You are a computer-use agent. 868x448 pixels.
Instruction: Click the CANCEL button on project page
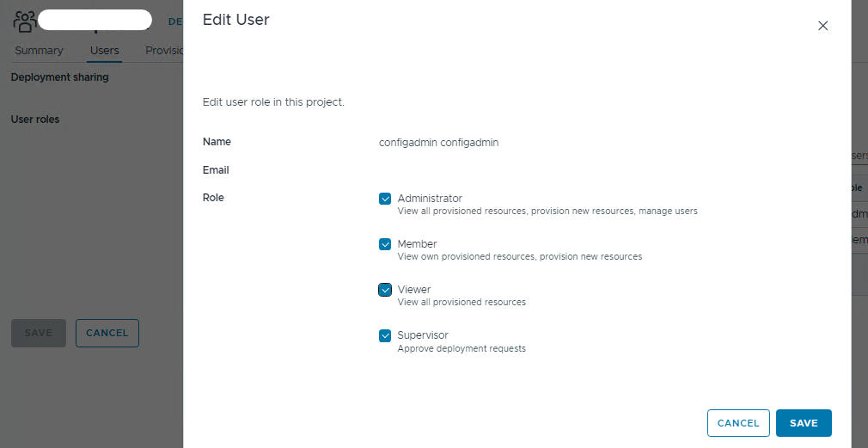107,333
